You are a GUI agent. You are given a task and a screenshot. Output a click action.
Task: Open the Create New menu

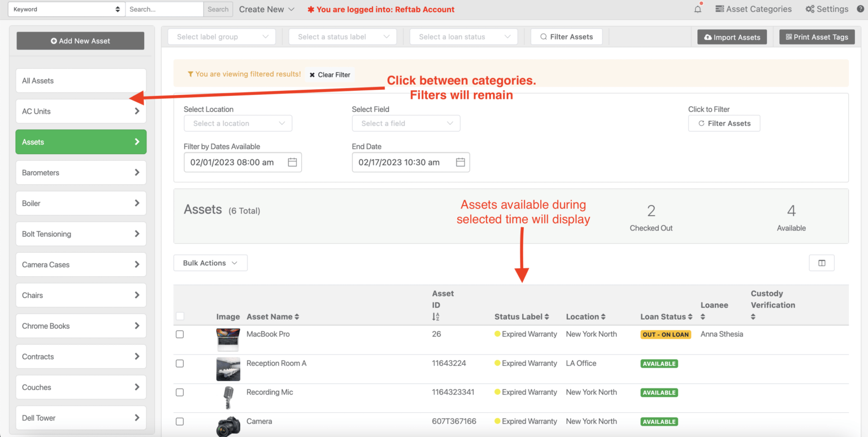click(267, 9)
